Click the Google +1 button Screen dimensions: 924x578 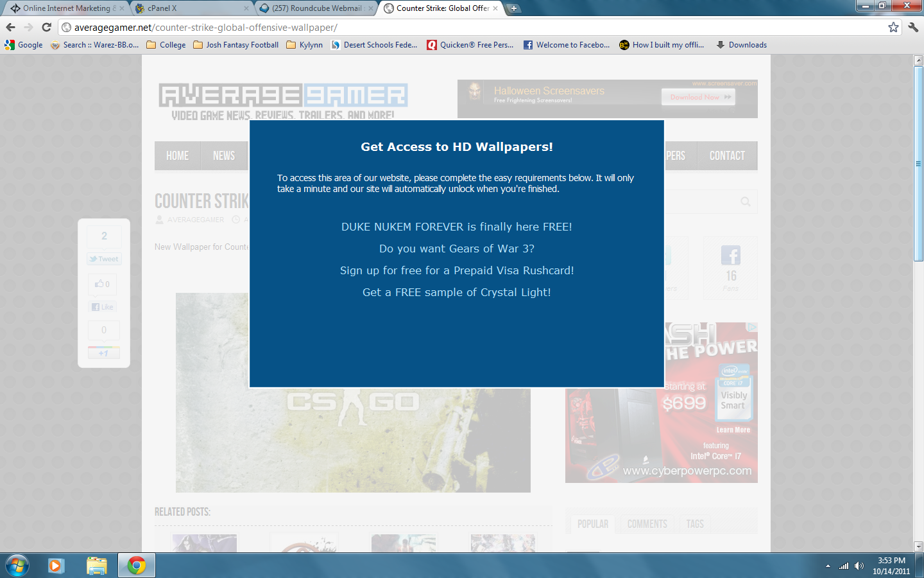(104, 353)
